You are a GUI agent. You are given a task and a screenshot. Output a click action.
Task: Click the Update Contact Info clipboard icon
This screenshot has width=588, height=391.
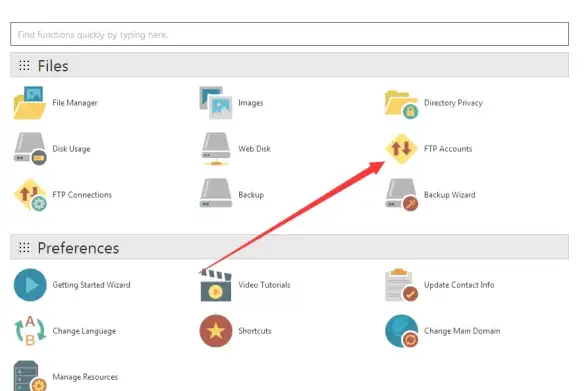click(402, 285)
